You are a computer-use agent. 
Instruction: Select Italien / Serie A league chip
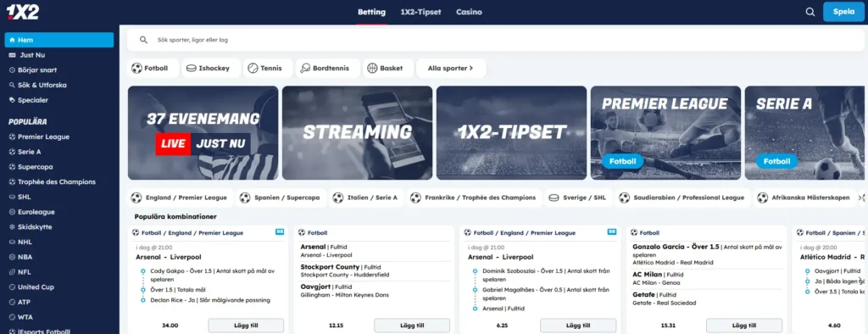click(x=367, y=198)
